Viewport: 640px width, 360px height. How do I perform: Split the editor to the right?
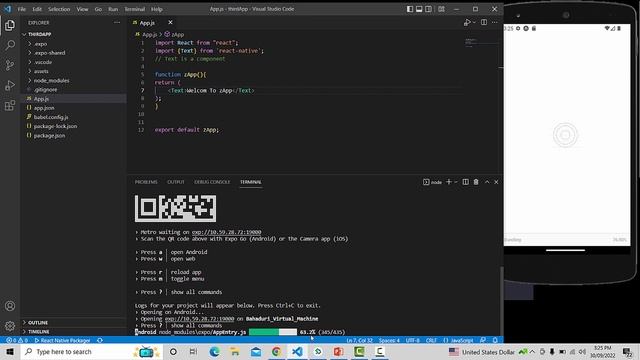(484, 22)
